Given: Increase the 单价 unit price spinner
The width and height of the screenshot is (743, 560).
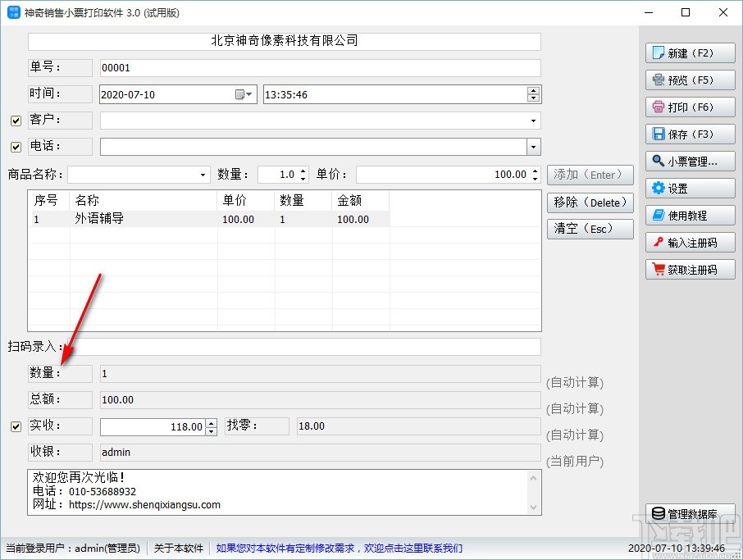Looking at the screenshot, I should click(x=535, y=171).
